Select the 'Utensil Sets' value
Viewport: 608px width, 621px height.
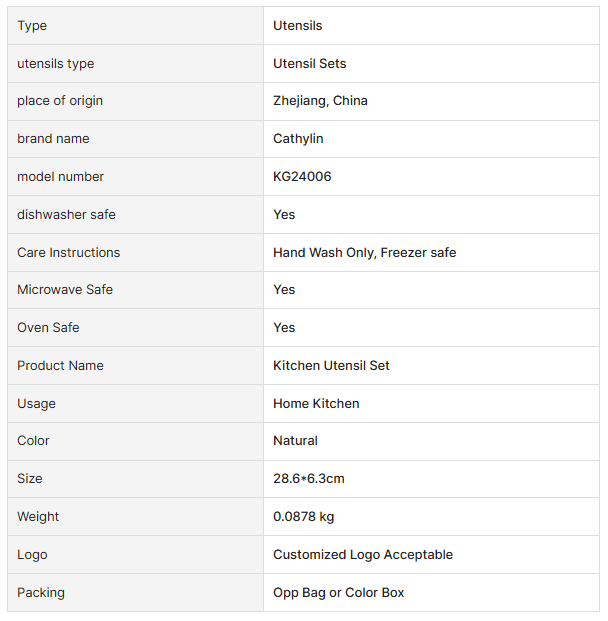coord(310,64)
